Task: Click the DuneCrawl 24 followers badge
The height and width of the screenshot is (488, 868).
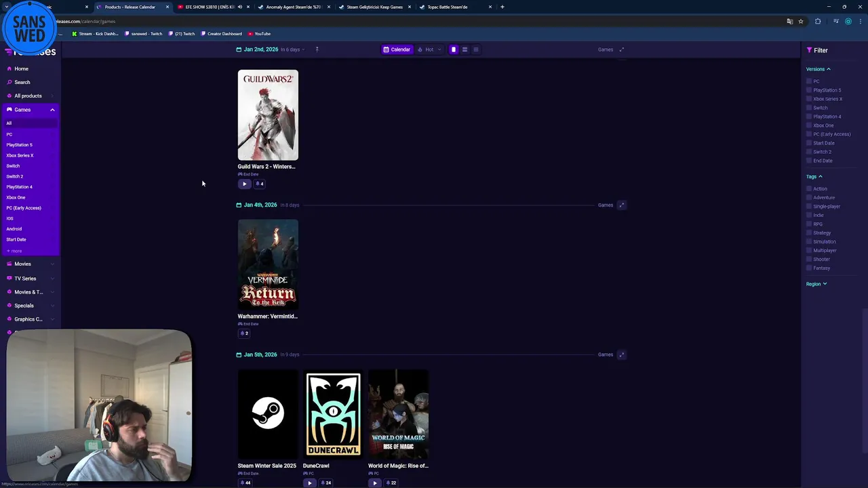Action: 326,483
